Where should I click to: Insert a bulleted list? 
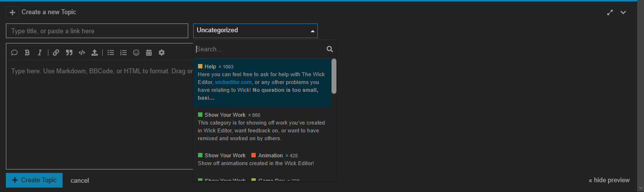[x=111, y=52]
